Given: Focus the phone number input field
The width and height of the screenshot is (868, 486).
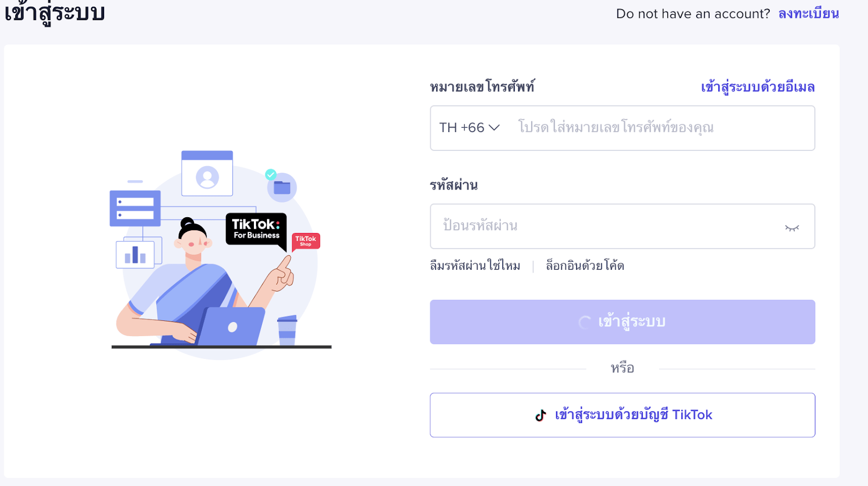Looking at the screenshot, I should [662, 128].
